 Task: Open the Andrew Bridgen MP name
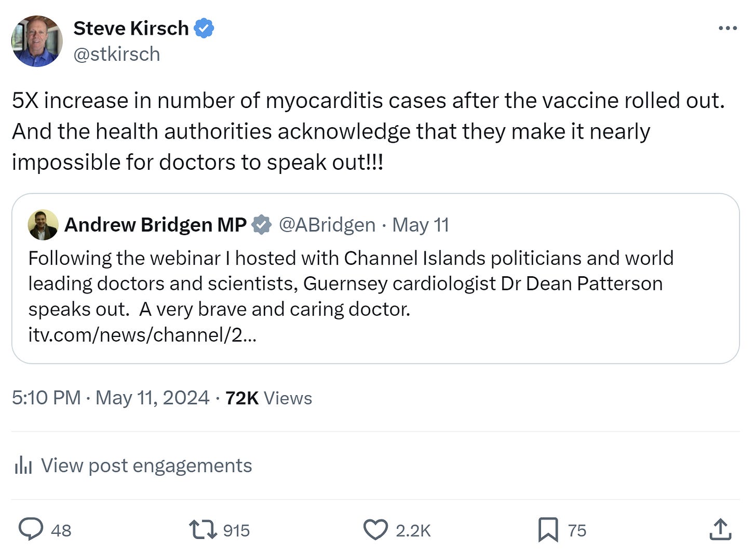tap(155, 225)
